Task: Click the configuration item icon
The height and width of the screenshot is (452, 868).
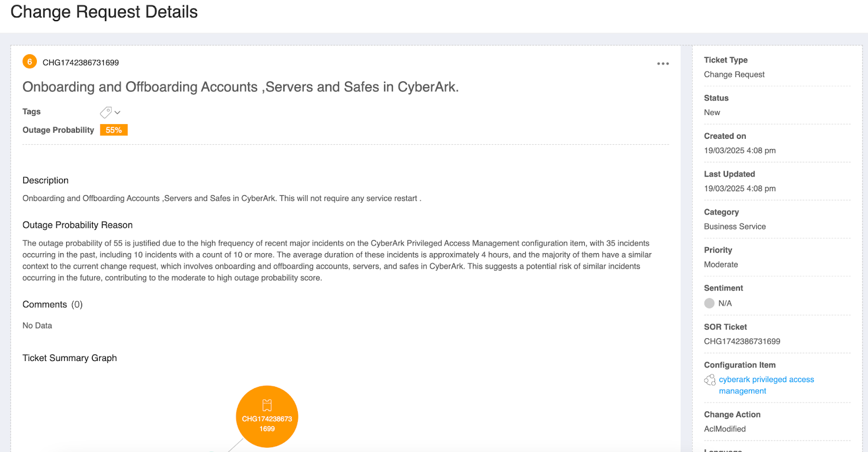Action: tap(710, 380)
